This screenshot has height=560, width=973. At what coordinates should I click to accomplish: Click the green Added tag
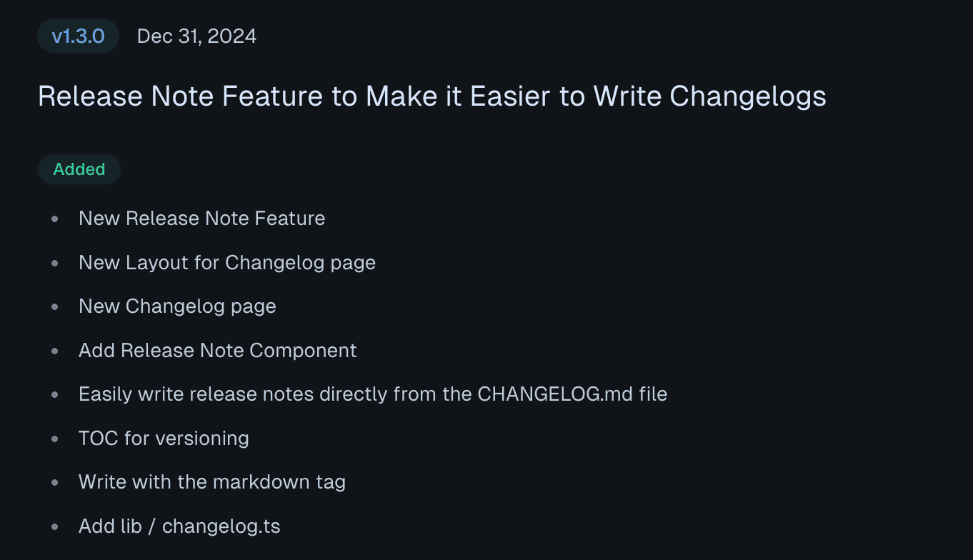[79, 169]
